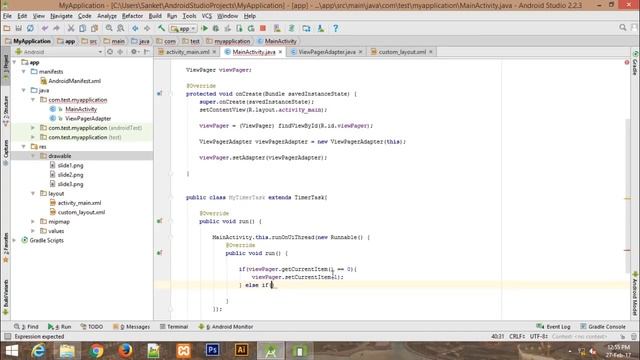Screen dimensions: 640x360
Task: Show the Terminal tool window
Action: click(x=174, y=327)
